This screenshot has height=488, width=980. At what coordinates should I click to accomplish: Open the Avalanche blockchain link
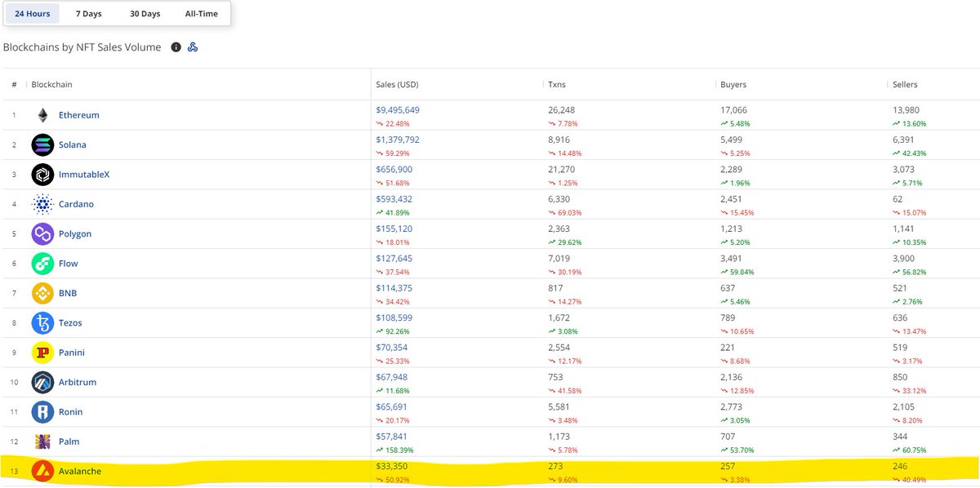tap(80, 471)
